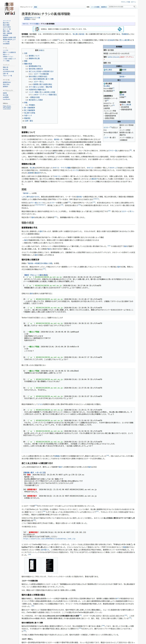
Task: Click ゆゆうた・サウプロ騒動 breadcrumb link
Action: coord(30,24)
